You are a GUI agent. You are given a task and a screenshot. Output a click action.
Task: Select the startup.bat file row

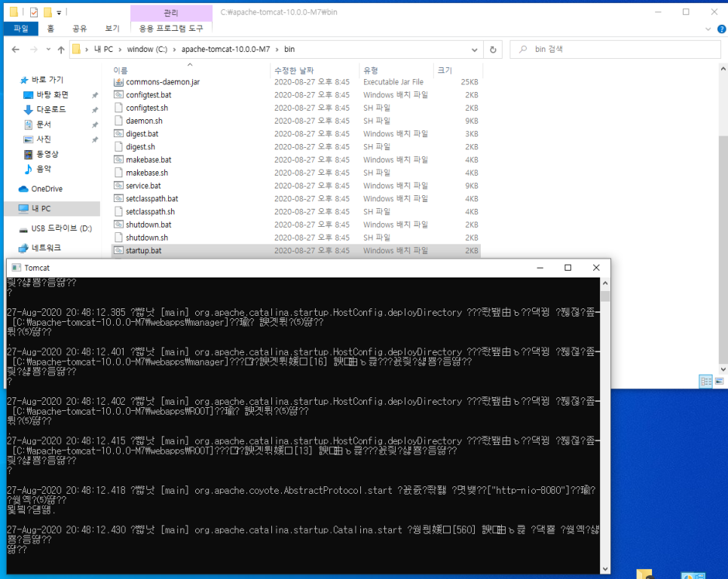coord(296,251)
